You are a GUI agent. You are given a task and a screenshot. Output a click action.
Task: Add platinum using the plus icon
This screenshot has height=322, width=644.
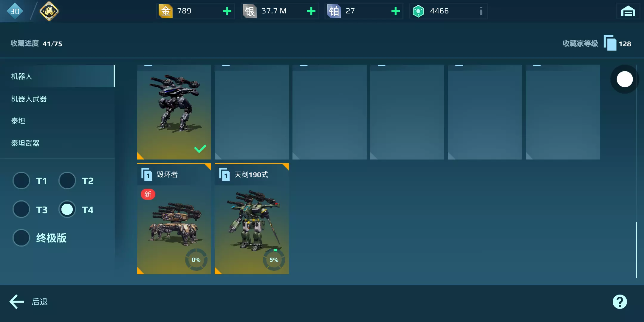[x=396, y=11]
